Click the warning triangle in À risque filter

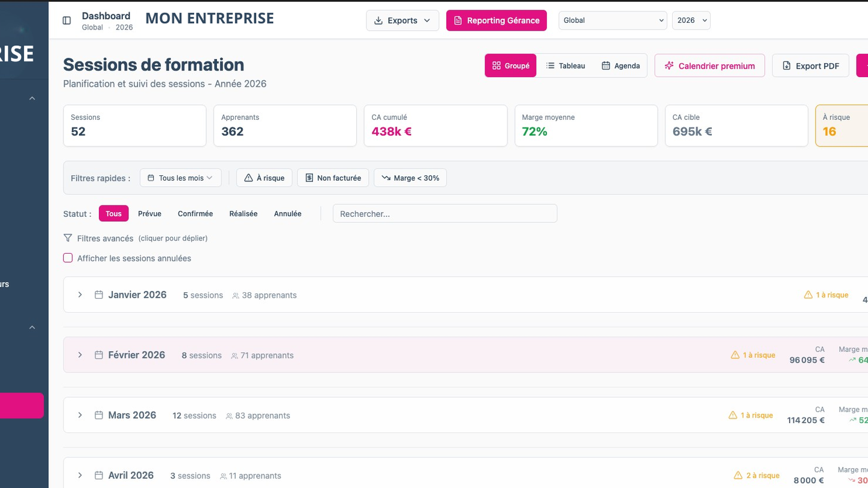248,178
